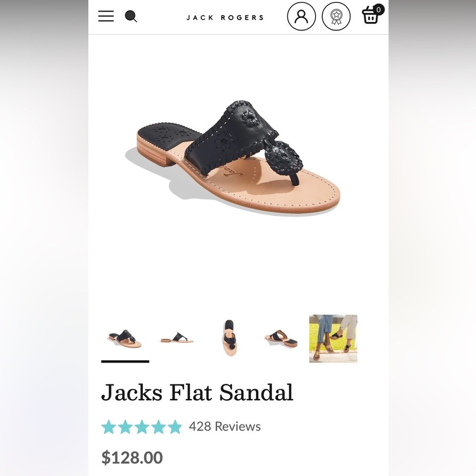Select the second sandal profile thumbnail
Screen dimensions: 476x476
click(x=177, y=339)
